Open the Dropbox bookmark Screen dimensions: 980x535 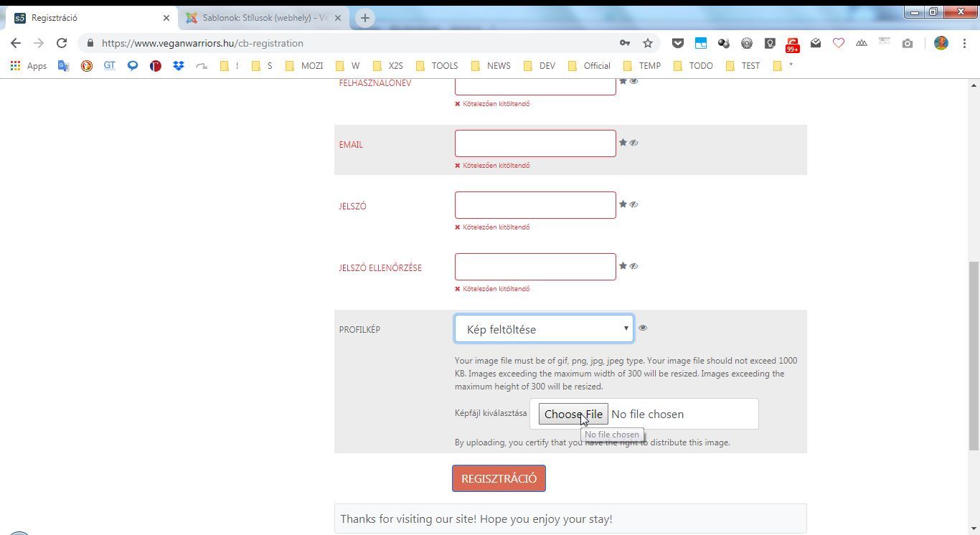click(x=178, y=66)
